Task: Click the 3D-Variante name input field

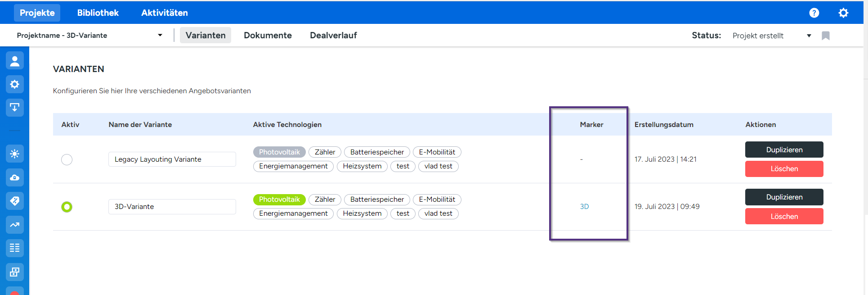Action: [172, 207]
